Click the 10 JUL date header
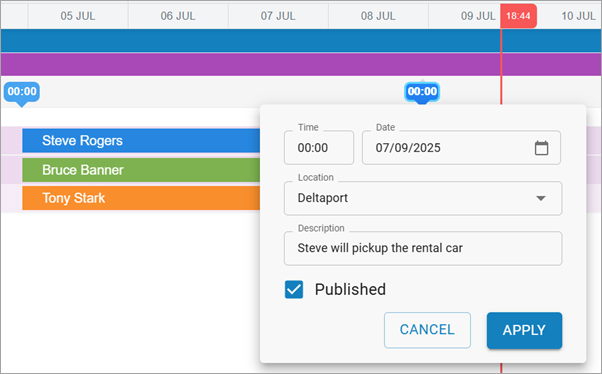Image resolution: width=602 pixels, height=374 pixels. [578, 16]
